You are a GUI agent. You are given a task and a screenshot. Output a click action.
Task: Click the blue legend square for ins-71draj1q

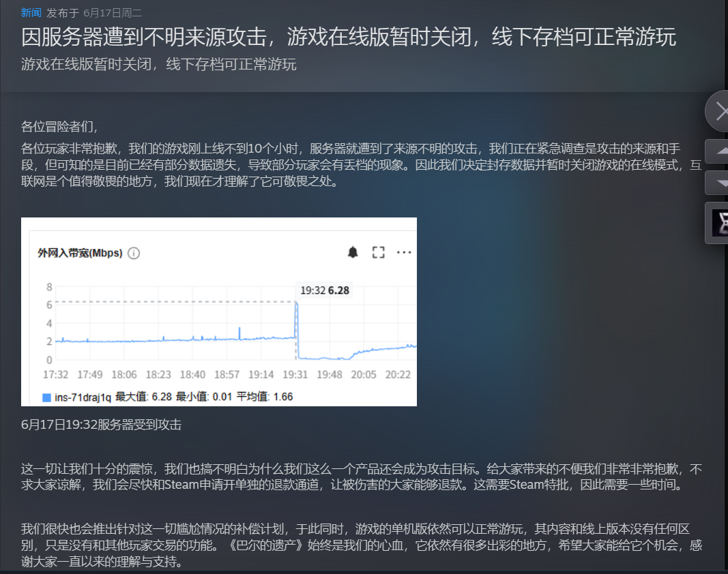(46, 397)
